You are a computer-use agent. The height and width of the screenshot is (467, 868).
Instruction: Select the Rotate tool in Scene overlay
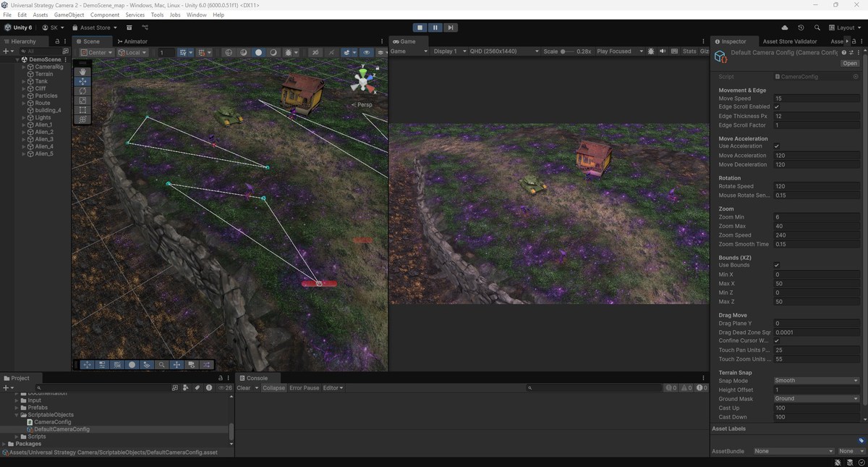tap(82, 91)
